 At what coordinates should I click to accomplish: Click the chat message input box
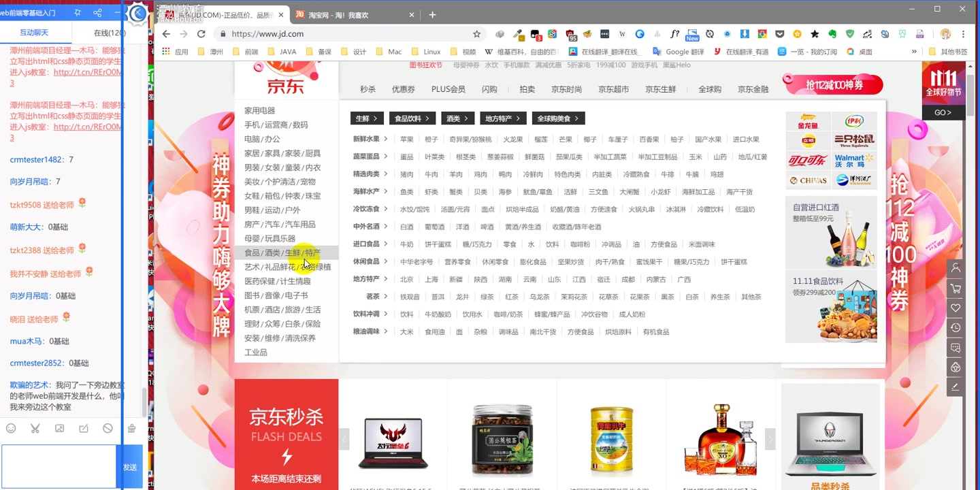(59, 467)
